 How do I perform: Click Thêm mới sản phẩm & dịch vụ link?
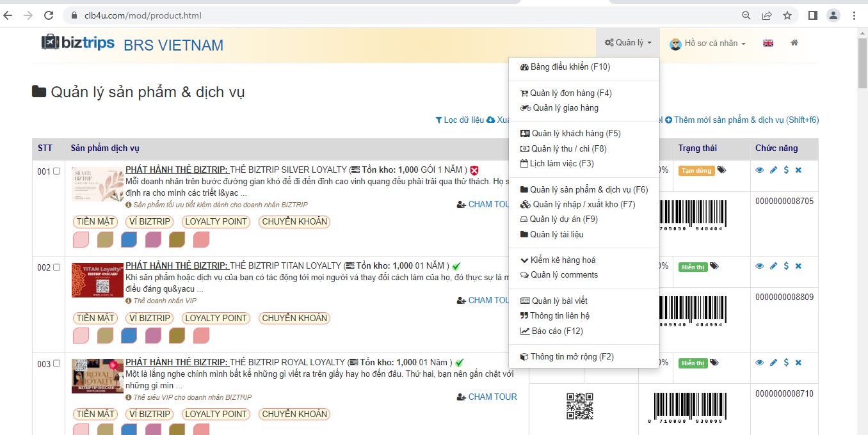(x=742, y=120)
